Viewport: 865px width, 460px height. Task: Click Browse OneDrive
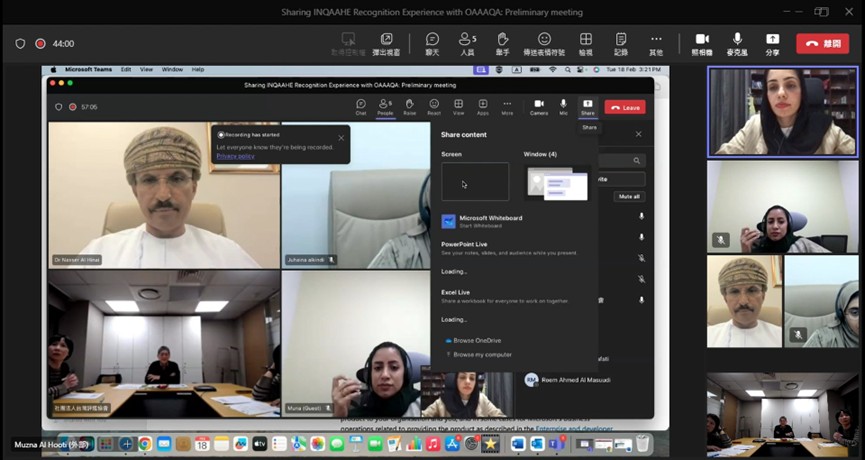(473, 340)
